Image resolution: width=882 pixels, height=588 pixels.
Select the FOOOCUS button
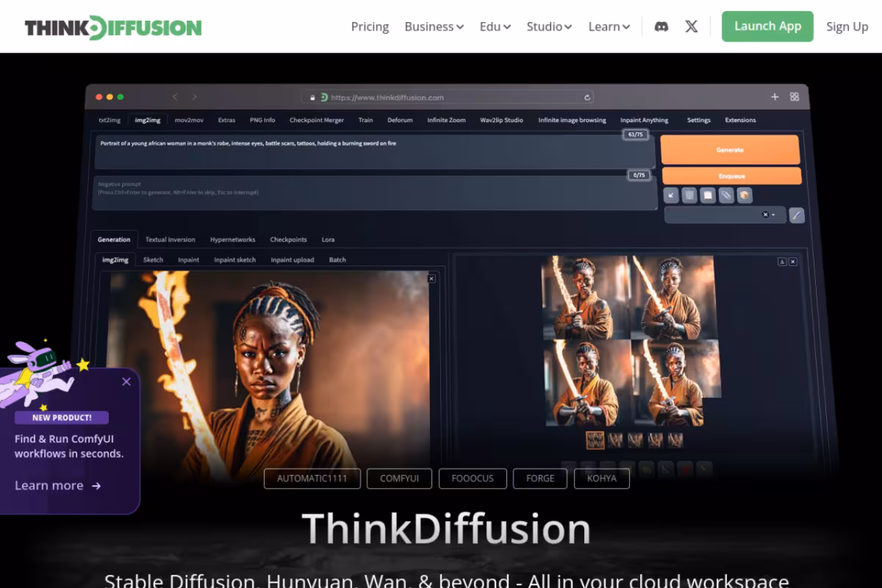click(473, 478)
